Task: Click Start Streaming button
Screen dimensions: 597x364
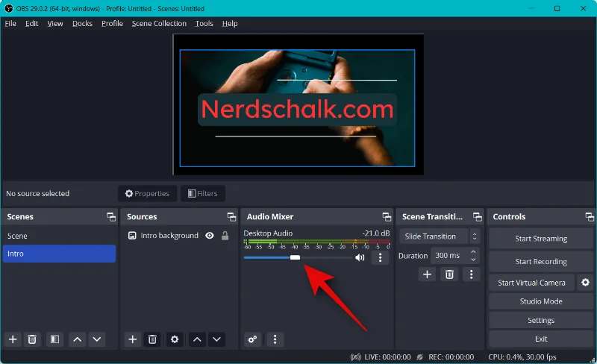Action: click(x=541, y=239)
